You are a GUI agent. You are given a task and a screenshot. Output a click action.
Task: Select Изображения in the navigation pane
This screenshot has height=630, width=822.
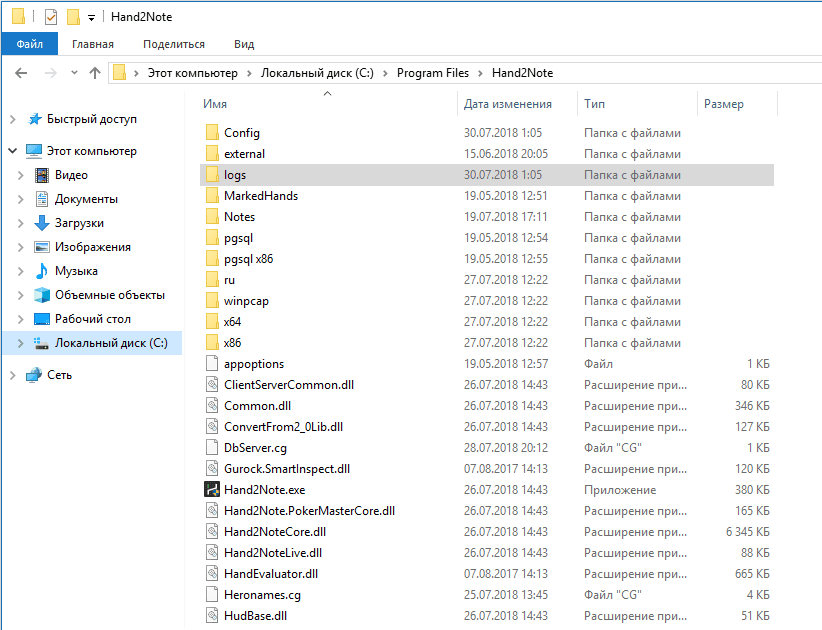coord(93,247)
